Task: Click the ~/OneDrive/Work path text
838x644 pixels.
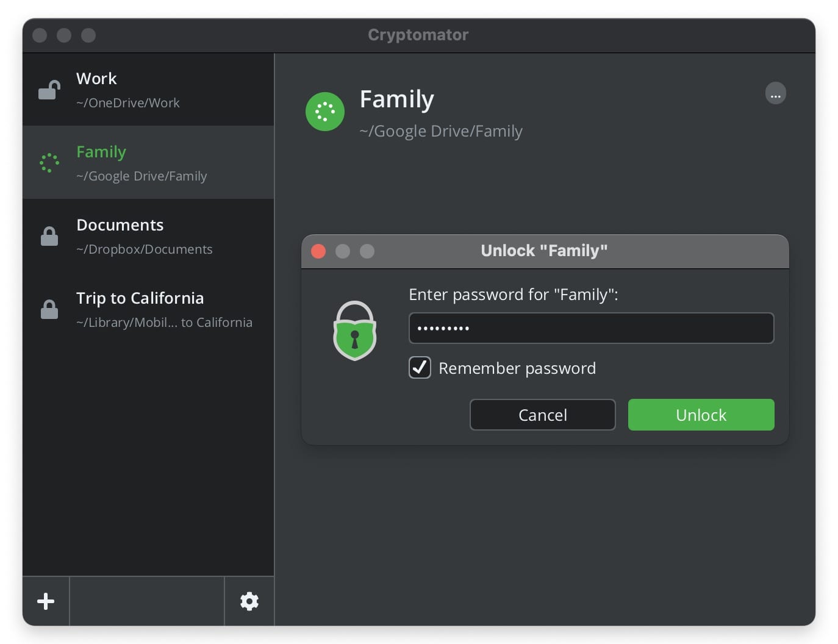Action: [x=128, y=103]
